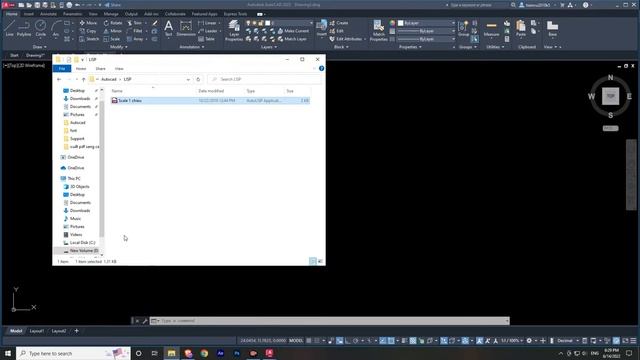The width and height of the screenshot is (640, 360).
Task: Click Make Current layer button
Action: pyautogui.click(x=293, y=31)
